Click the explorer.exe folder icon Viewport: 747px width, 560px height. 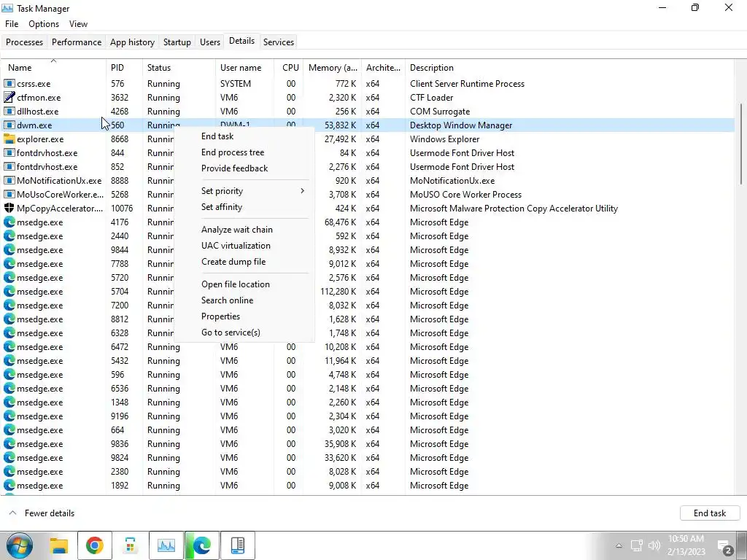[9, 139]
